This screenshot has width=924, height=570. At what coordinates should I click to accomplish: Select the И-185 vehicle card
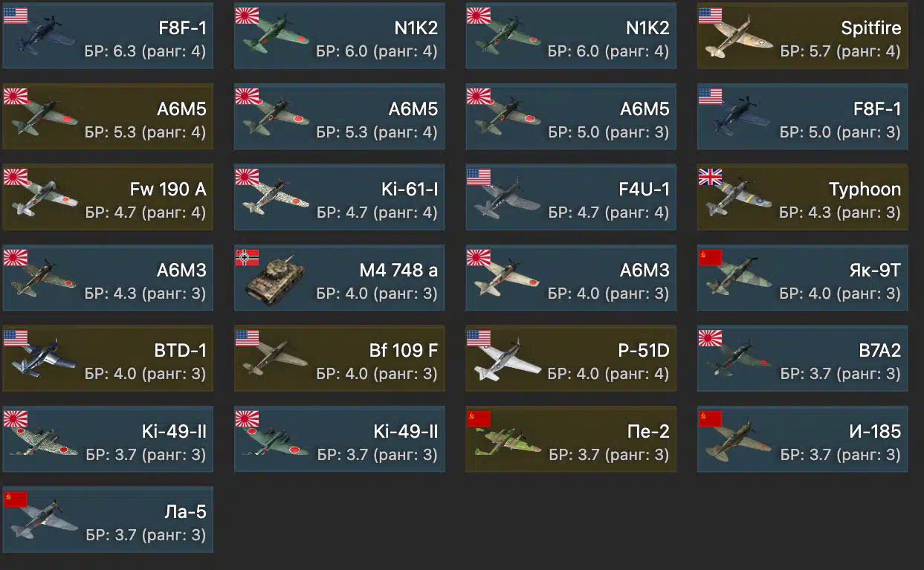[x=803, y=438]
